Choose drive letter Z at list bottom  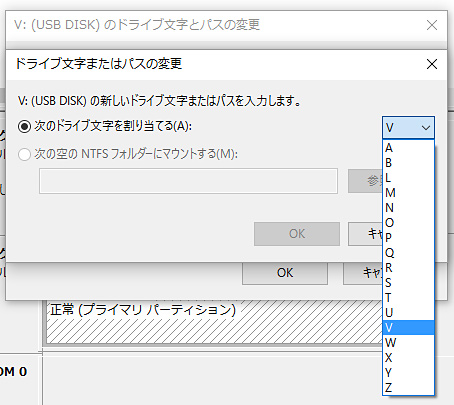(x=408, y=388)
